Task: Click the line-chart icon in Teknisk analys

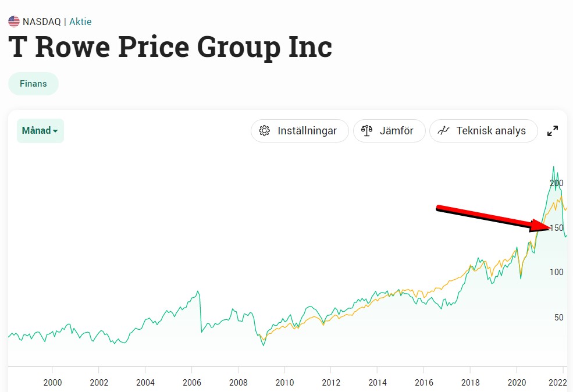Action: [x=443, y=131]
